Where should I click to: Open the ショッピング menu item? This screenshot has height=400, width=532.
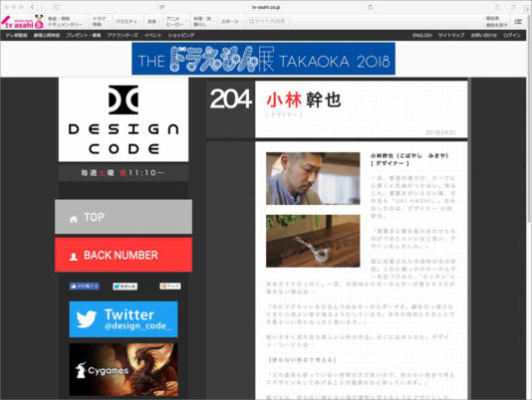pyautogui.click(x=181, y=35)
